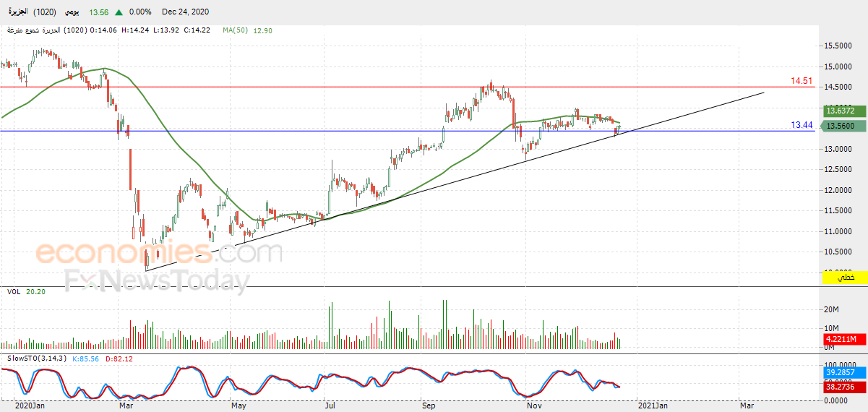
Task: Click the economies.com watermark logo
Action: tap(159, 253)
